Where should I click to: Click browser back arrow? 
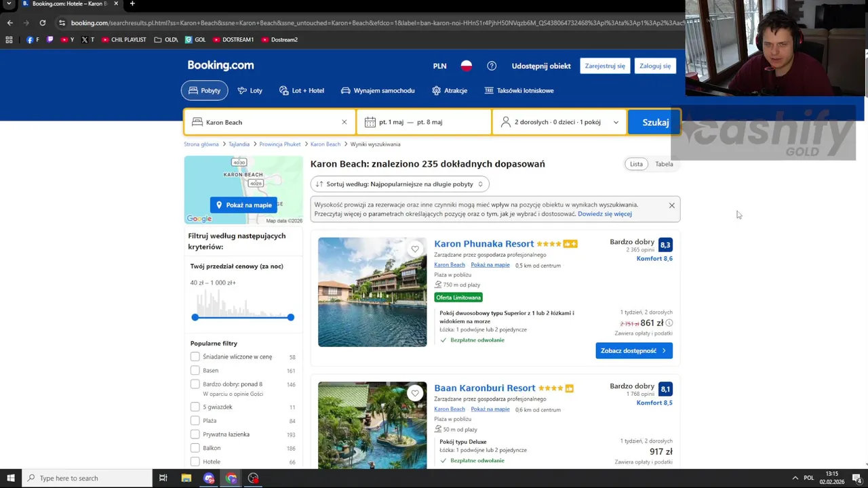(x=9, y=22)
